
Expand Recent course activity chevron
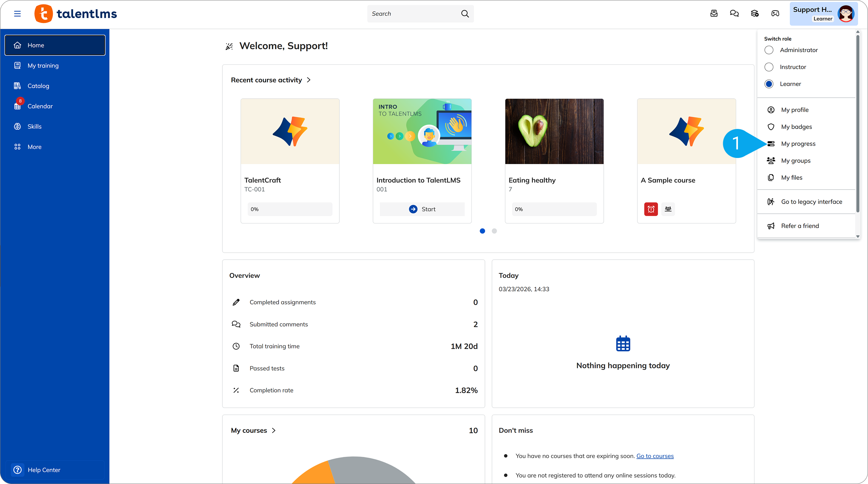click(309, 80)
